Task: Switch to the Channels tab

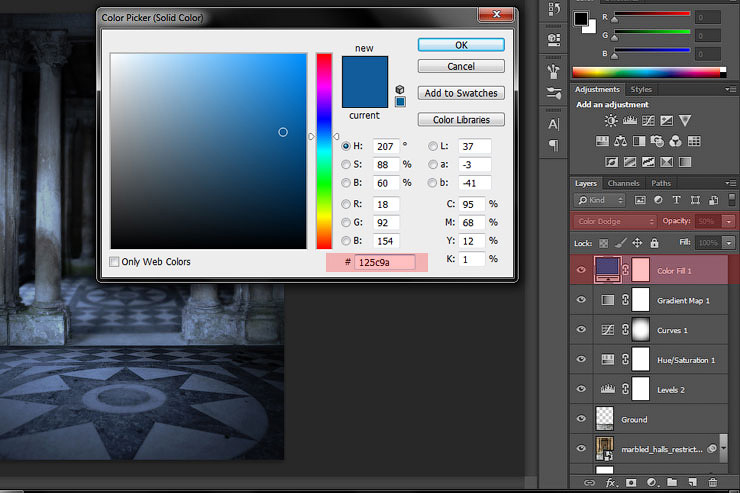Action: pos(623,183)
